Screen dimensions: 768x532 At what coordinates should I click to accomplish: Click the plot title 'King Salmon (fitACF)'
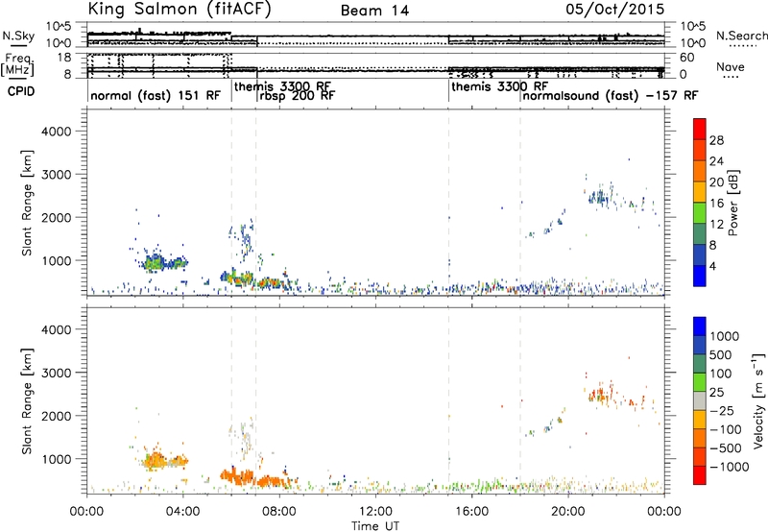click(180, 9)
